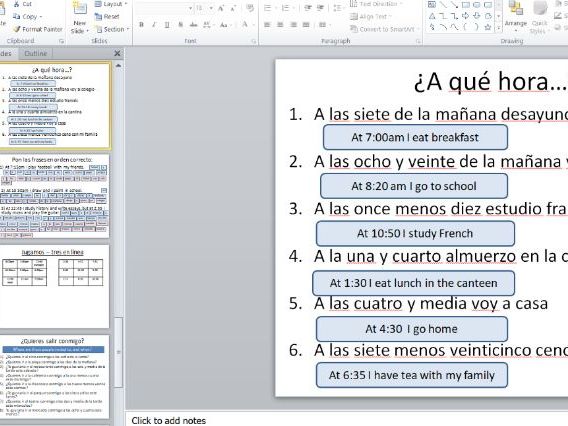The height and width of the screenshot is (426, 568).
Task: Clear all text formatting
Action: 250,8
